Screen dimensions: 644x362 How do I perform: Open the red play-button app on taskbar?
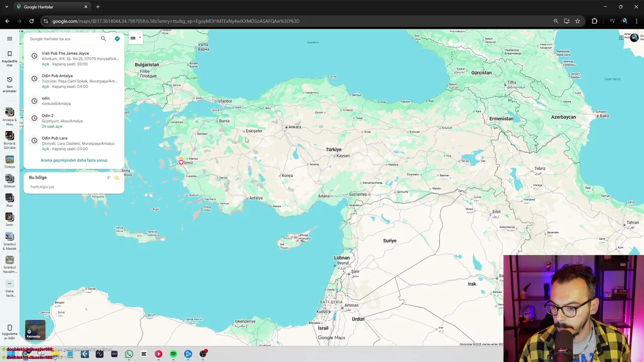click(158, 354)
